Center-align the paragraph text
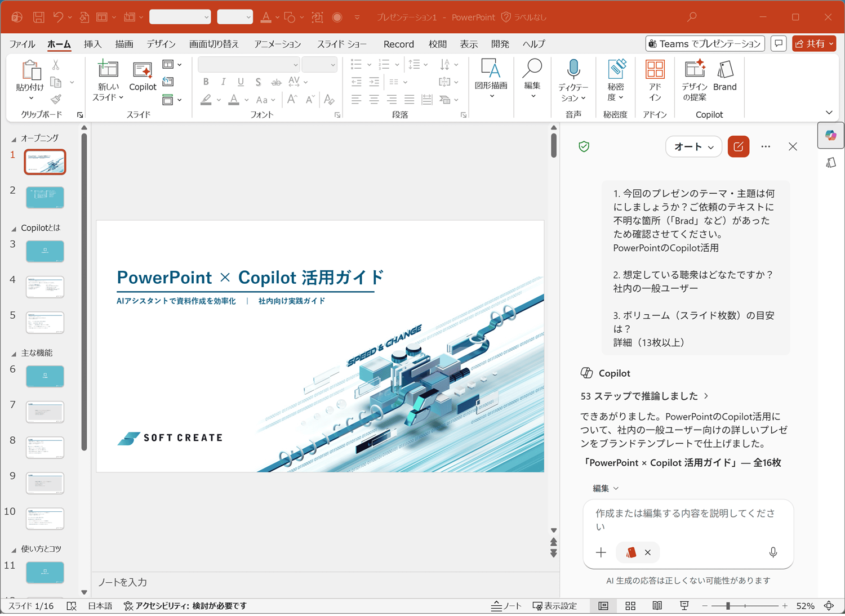The height and width of the screenshot is (616, 845). point(374,100)
